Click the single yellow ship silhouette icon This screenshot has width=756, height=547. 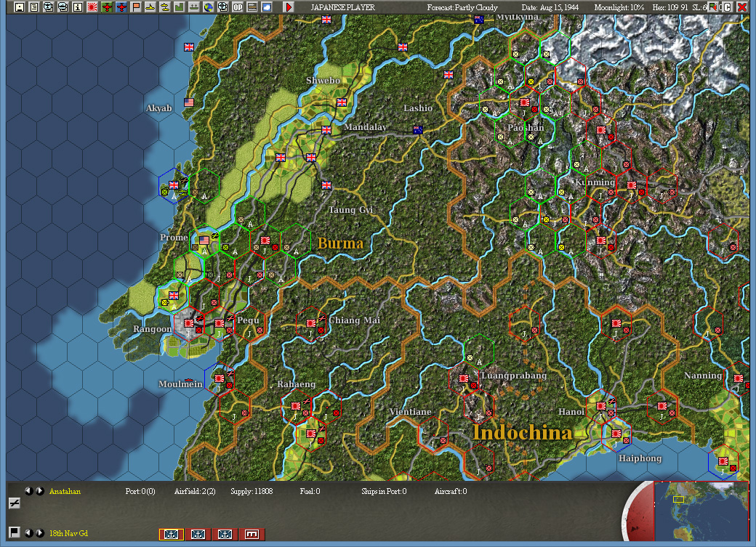(150, 7)
